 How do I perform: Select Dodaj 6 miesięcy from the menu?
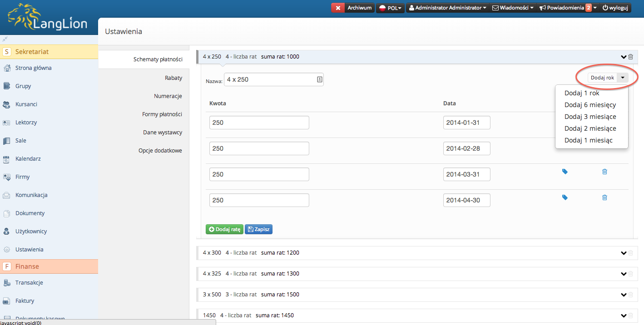coord(590,105)
